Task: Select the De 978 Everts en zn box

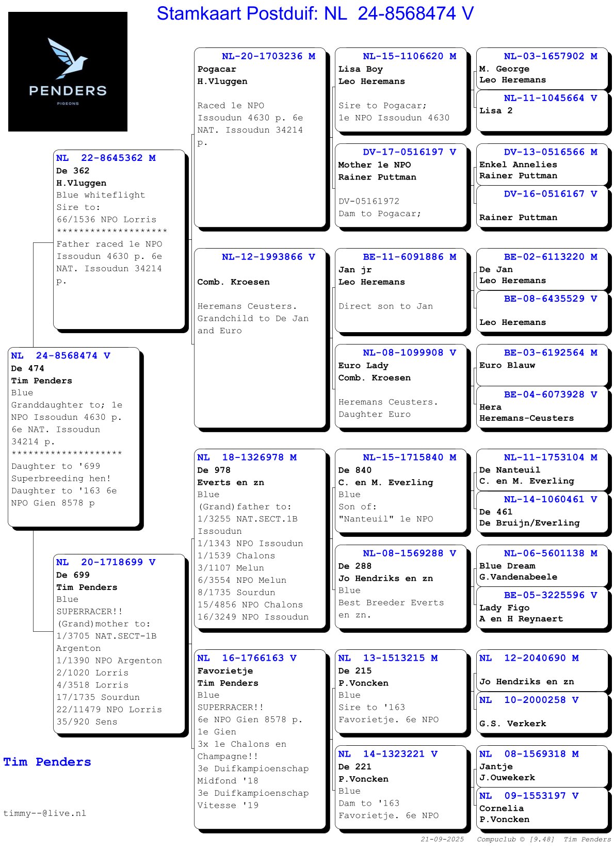Action: pyautogui.click(x=261, y=538)
